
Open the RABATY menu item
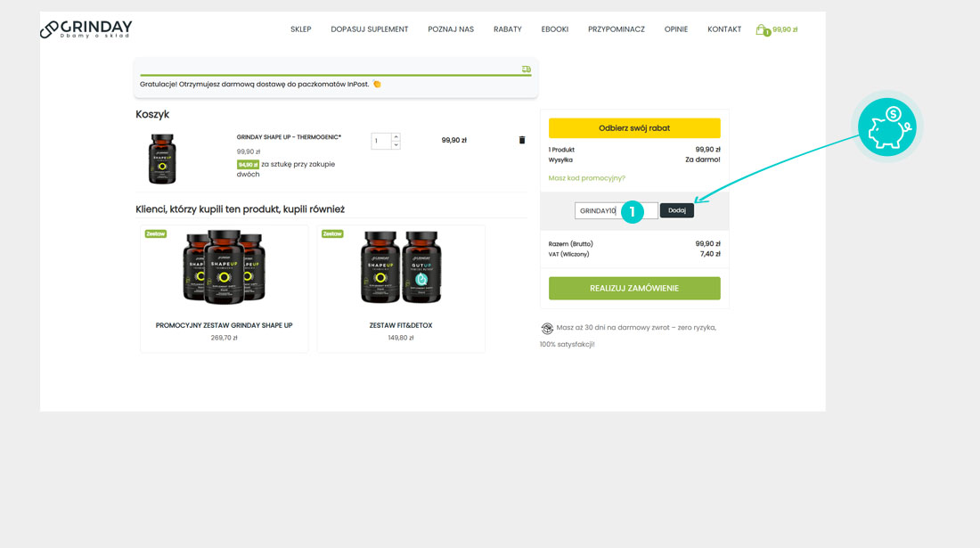(x=508, y=29)
